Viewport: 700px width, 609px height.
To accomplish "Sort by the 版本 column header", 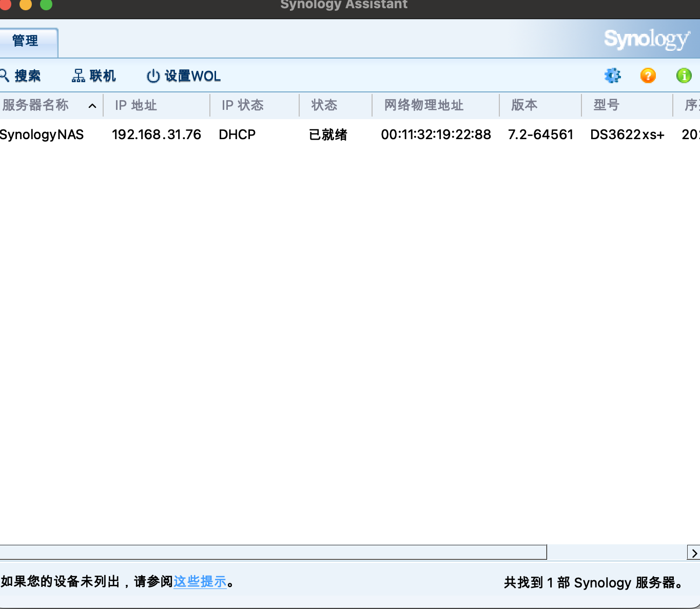I will click(x=541, y=105).
